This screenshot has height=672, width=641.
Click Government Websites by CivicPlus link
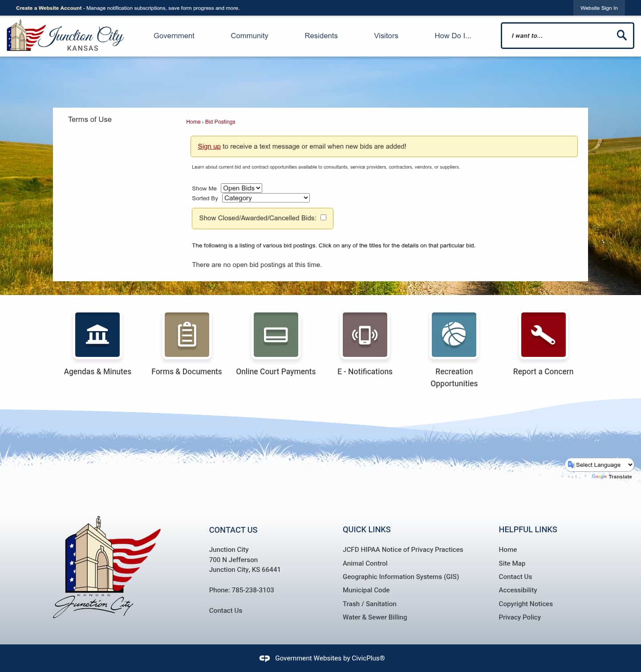[x=330, y=658]
